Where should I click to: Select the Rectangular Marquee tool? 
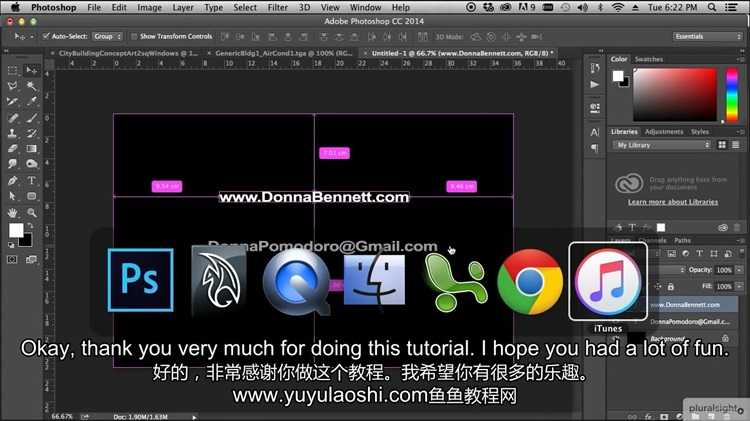[x=13, y=71]
